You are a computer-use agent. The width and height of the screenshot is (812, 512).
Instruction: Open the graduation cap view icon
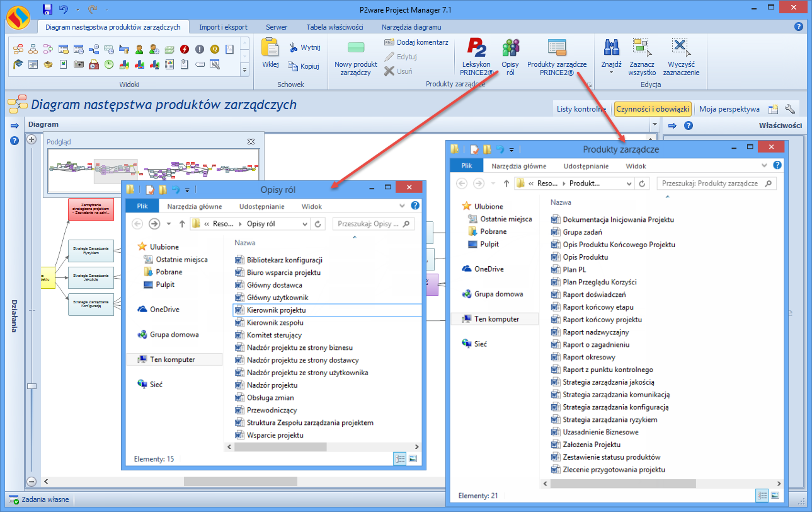(x=18, y=64)
